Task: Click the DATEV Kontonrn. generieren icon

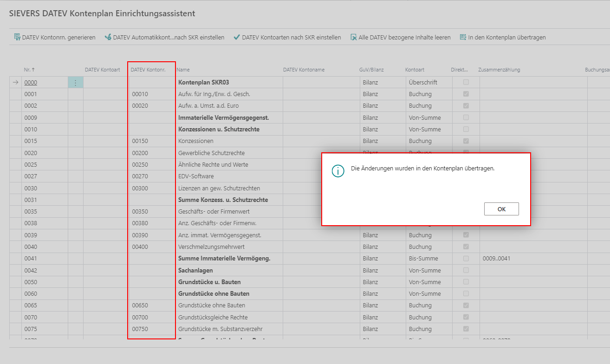Action: [x=17, y=37]
